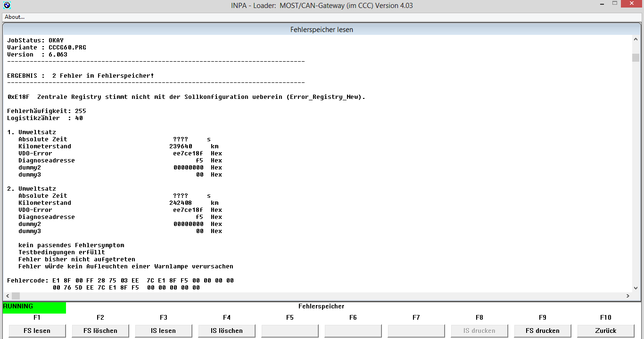
Task: Go back with the Zurück button
Action: click(605, 331)
